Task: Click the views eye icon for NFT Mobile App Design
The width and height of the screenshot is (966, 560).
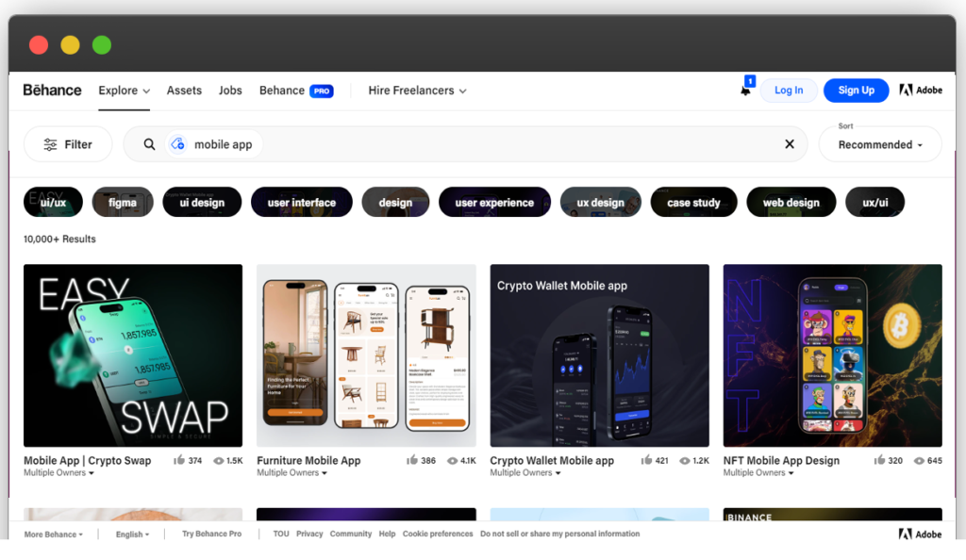Action: tap(919, 461)
